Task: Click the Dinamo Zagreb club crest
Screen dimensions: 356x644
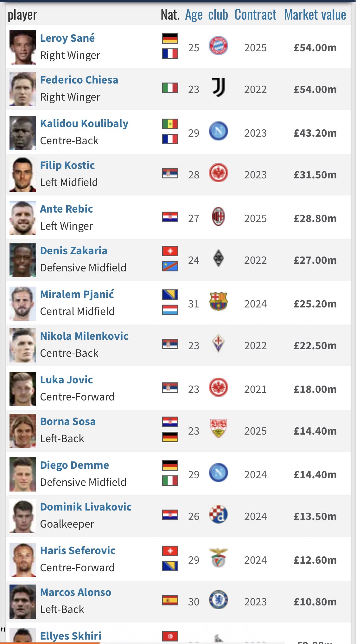Action: (219, 515)
